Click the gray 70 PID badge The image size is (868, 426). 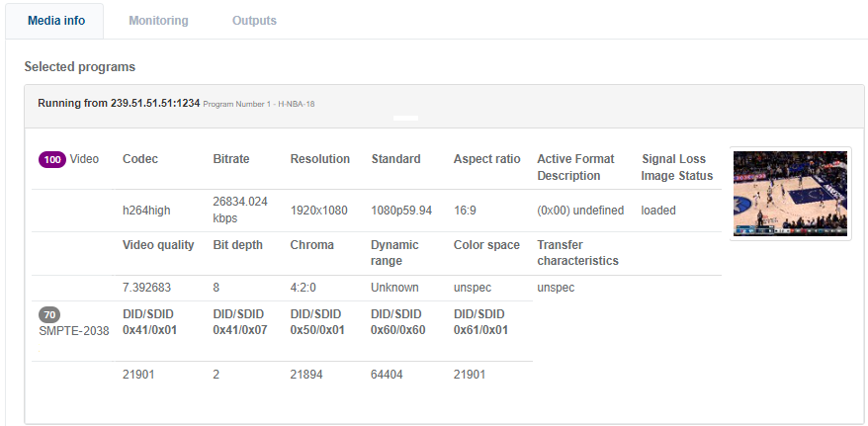[x=49, y=314]
